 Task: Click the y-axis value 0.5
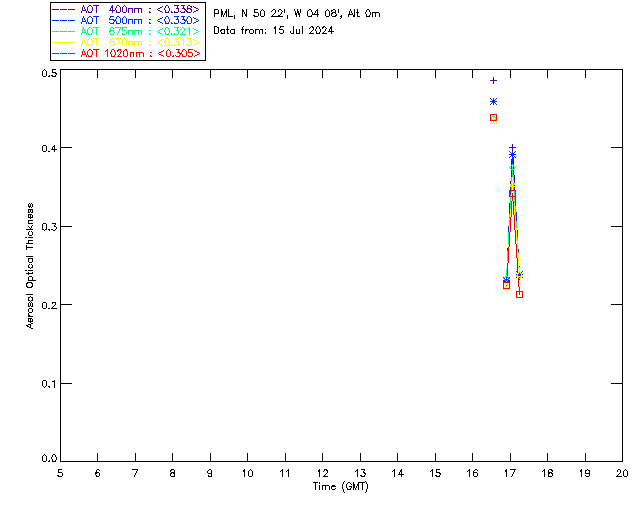tap(49, 73)
